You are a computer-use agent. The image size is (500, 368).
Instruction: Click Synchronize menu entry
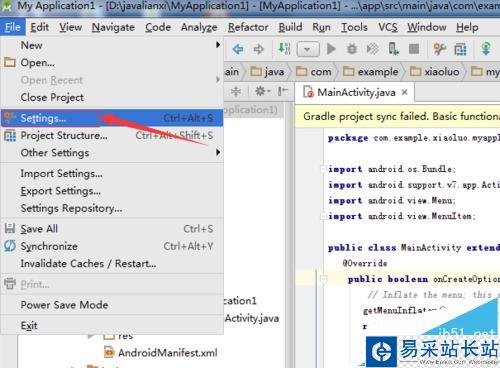tap(112, 246)
